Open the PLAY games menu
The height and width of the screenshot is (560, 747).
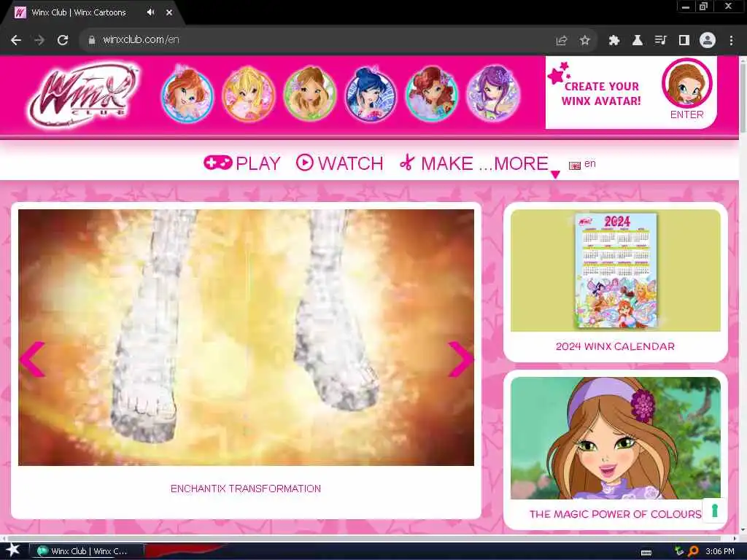click(x=242, y=163)
